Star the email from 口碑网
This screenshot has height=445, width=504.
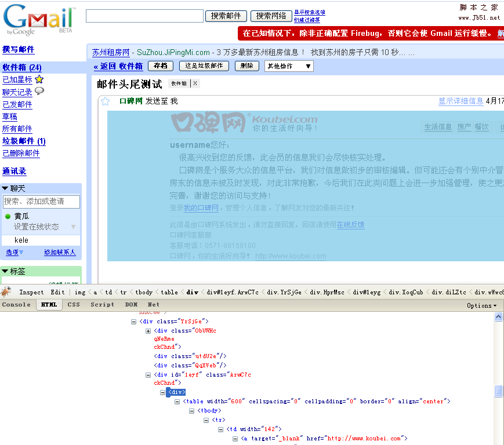tap(106, 101)
